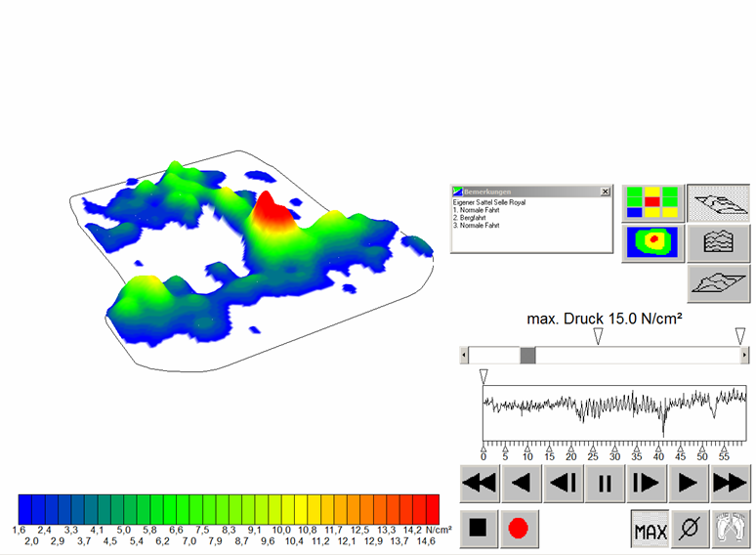This screenshot has width=756, height=555.
Task: Click the gray scrollbar thumb on the slider
Action: [527, 355]
